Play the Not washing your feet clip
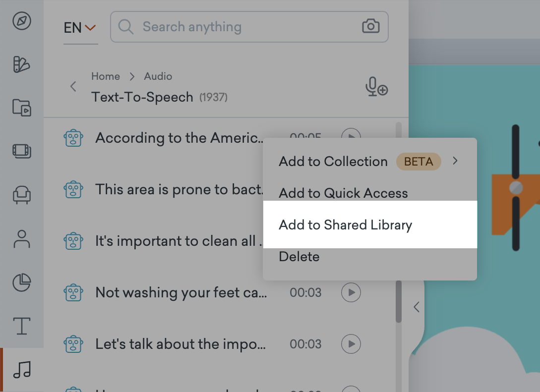 click(351, 292)
